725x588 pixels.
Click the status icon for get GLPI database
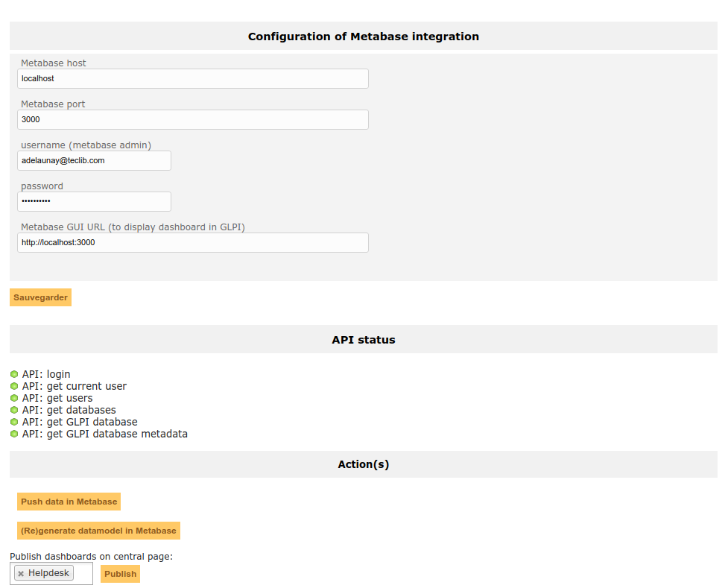pyautogui.click(x=14, y=422)
